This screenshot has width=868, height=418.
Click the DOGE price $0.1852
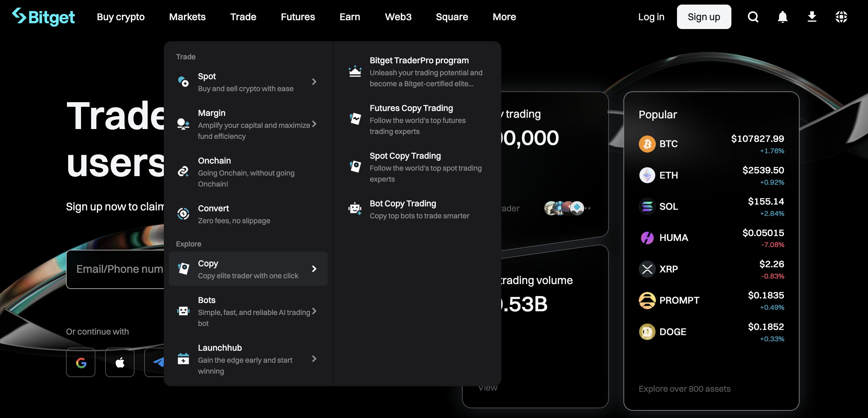(x=766, y=327)
